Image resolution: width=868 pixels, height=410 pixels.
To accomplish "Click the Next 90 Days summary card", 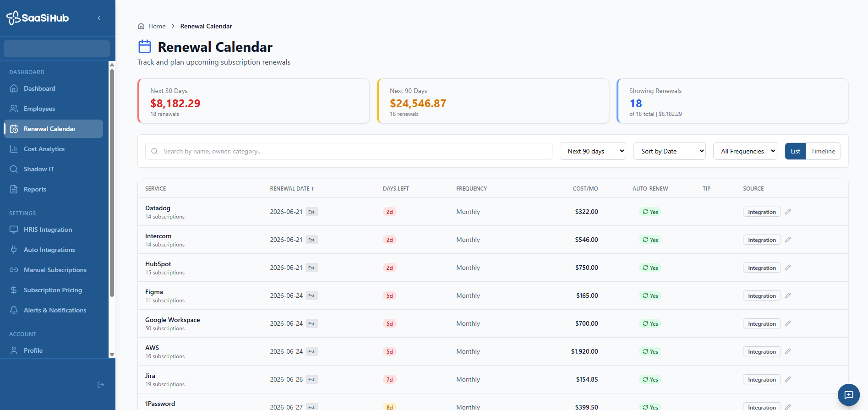I will click(x=493, y=101).
